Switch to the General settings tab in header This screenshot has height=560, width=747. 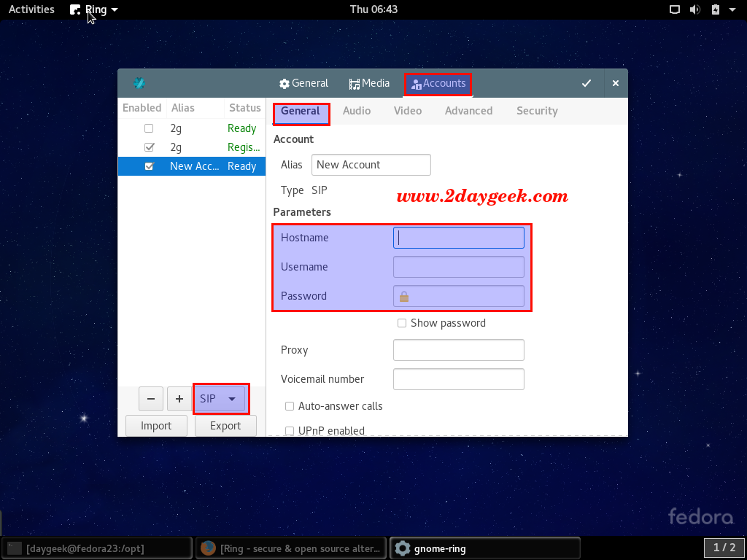304,83
